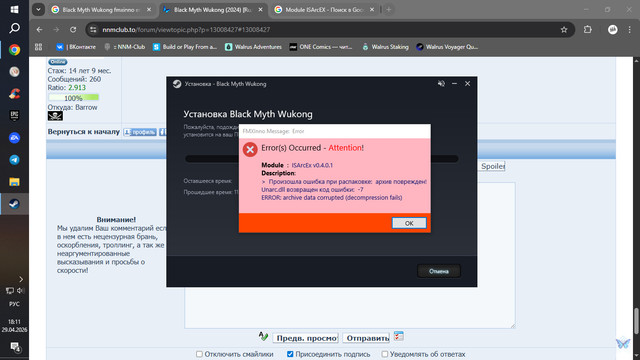Open the apps grid in bookmarks bar
The width and height of the screenshot is (640, 360).
38,47
